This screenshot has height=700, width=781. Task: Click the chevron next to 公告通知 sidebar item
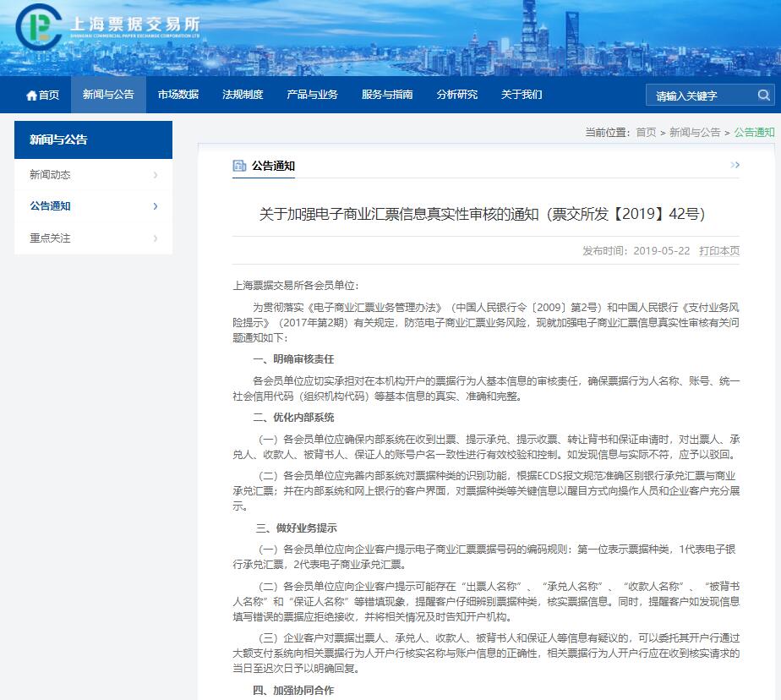[156, 206]
